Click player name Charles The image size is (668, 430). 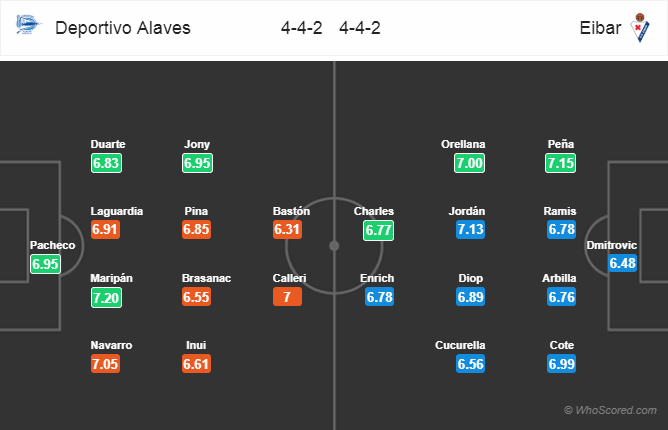coord(374,211)
